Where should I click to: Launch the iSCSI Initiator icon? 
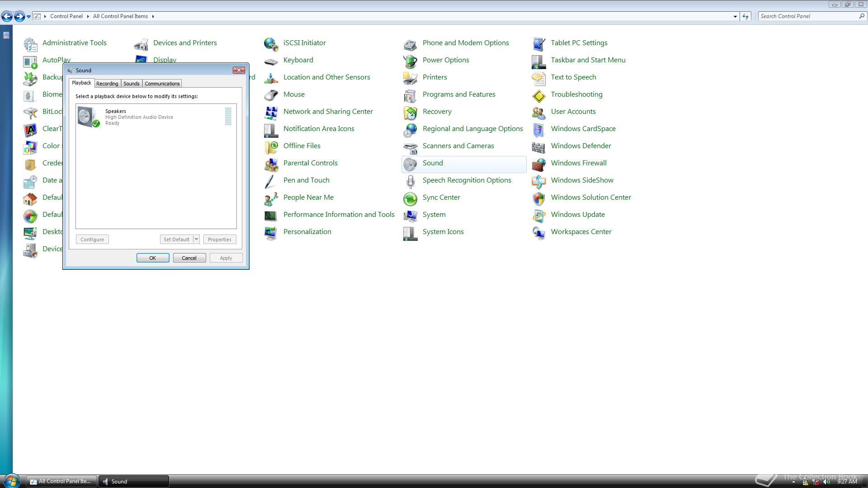(271, 44)
